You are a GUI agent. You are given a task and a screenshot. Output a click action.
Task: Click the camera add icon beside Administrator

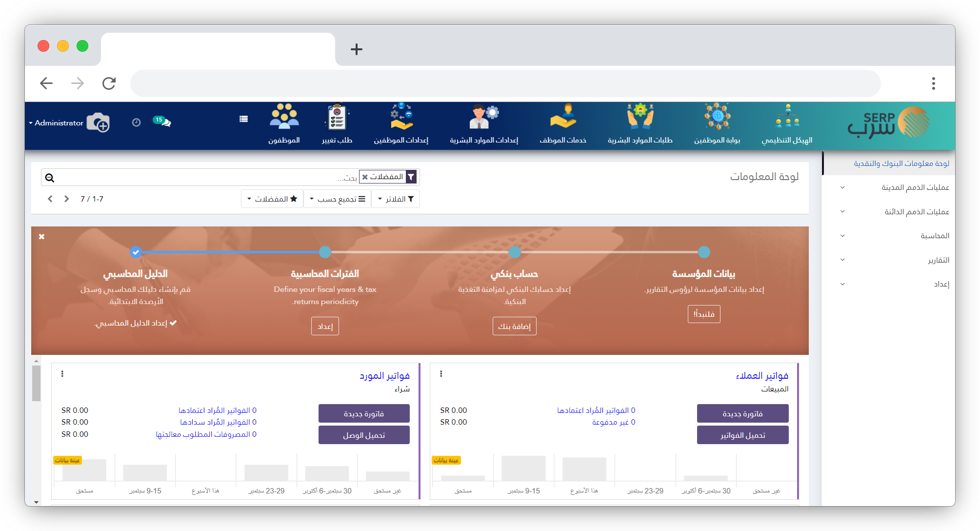tap(98, 123)
